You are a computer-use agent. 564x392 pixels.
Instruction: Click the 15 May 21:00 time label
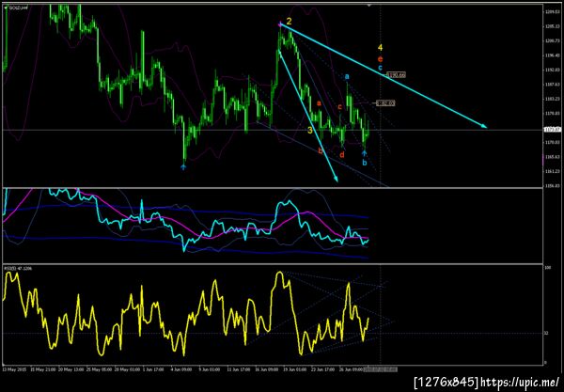coord(43,369)
